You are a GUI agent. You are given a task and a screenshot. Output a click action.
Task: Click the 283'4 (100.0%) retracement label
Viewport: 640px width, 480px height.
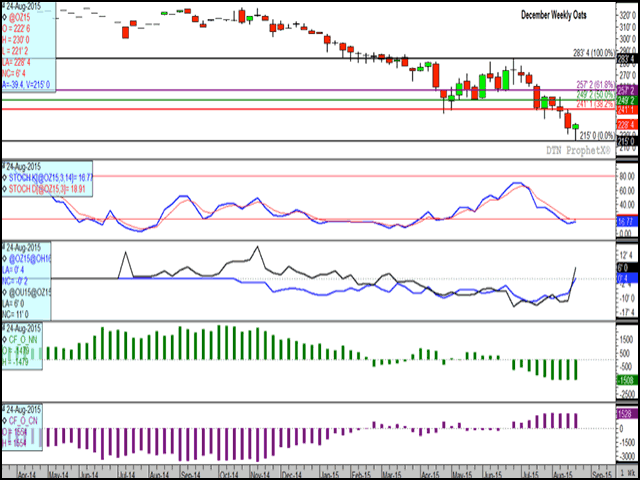tap(594, 53)
